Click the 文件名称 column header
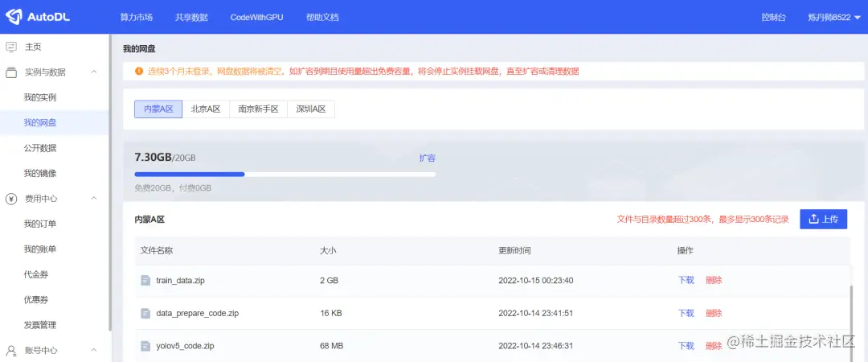Viewport: 868px width, 362px height. tap(157, 250)
